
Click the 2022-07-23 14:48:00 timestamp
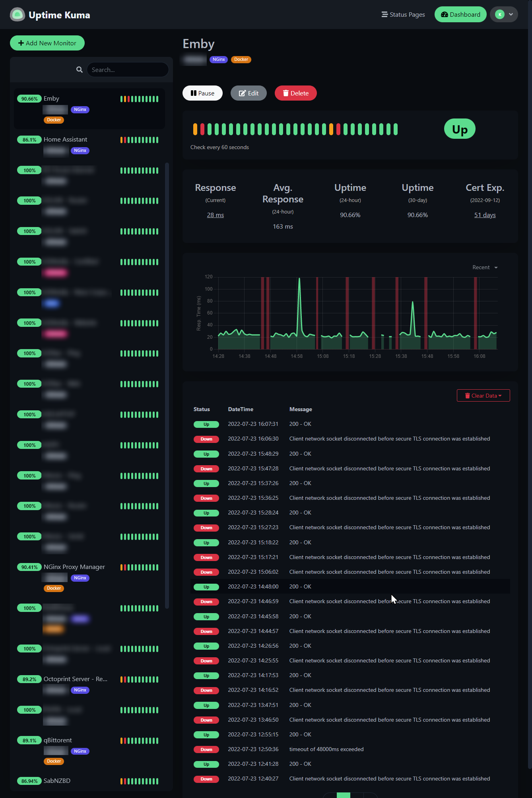click(x=253, y=587)
